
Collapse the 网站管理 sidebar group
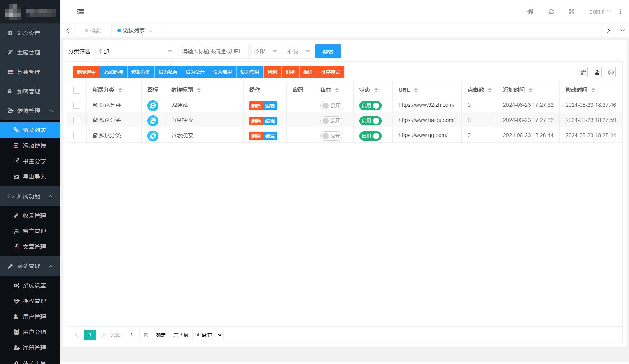[x=30, y=266]
